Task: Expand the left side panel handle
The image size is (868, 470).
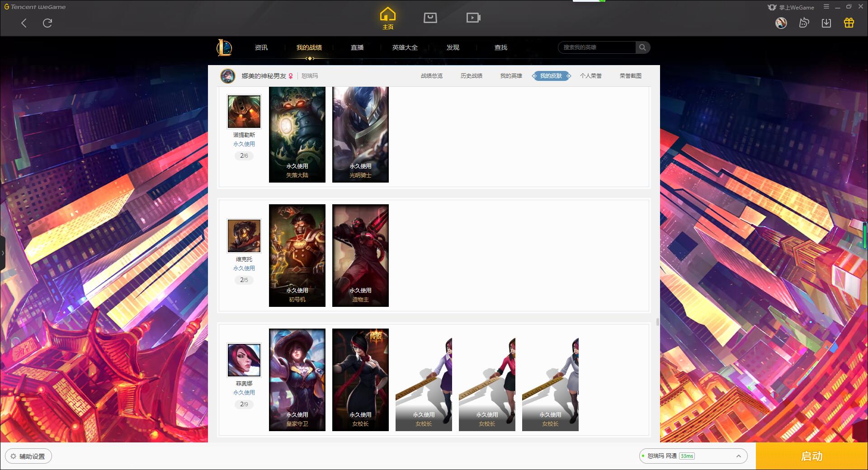Action: point(3,253)
